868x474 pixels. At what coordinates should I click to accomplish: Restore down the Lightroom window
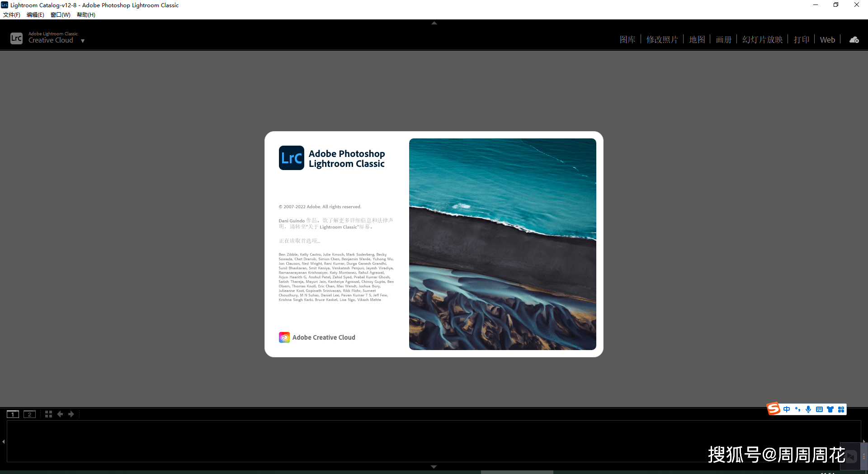(836, 5)
